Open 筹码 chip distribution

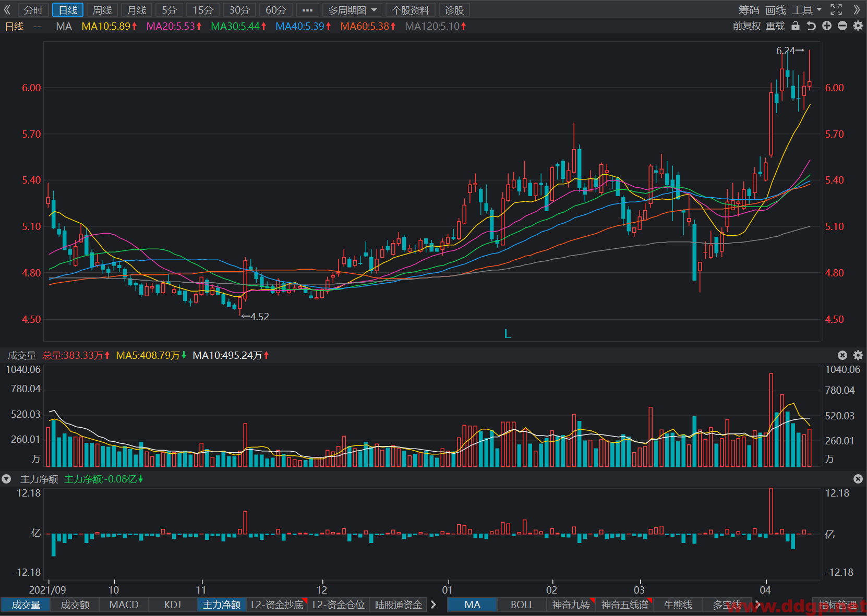click(749, 10)
